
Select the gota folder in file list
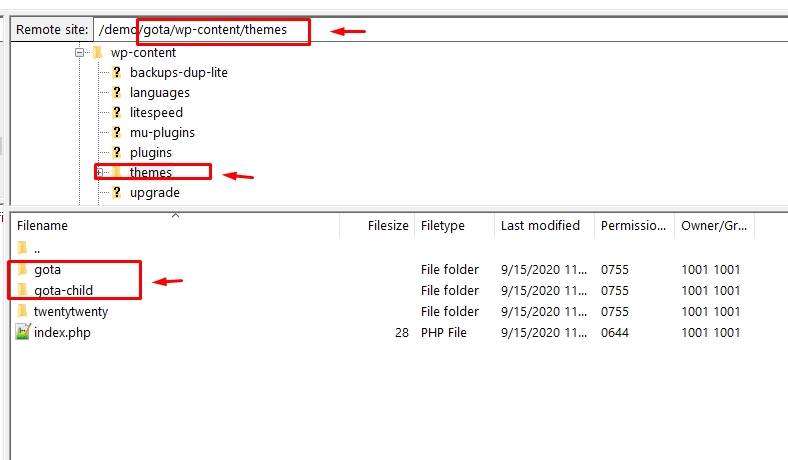47,269
